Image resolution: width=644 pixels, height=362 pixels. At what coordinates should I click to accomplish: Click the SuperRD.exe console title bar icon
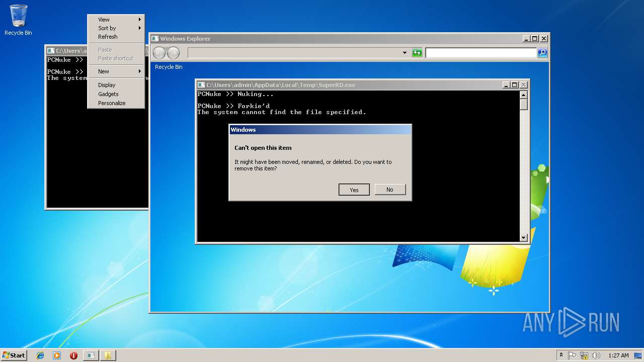(201, 85)
